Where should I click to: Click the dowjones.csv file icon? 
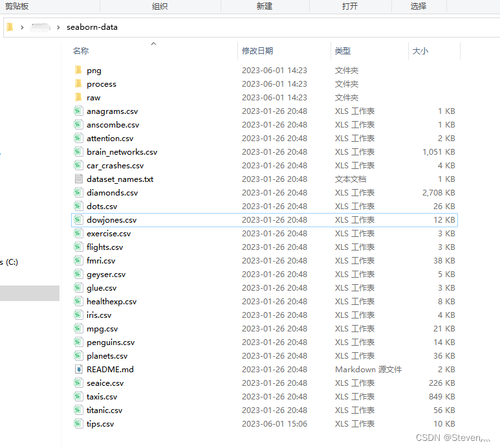pos(78,220)
